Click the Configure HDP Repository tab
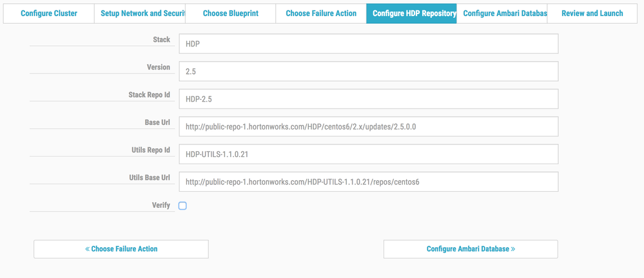Screen dimensions: 644x278 click(411, 14)
